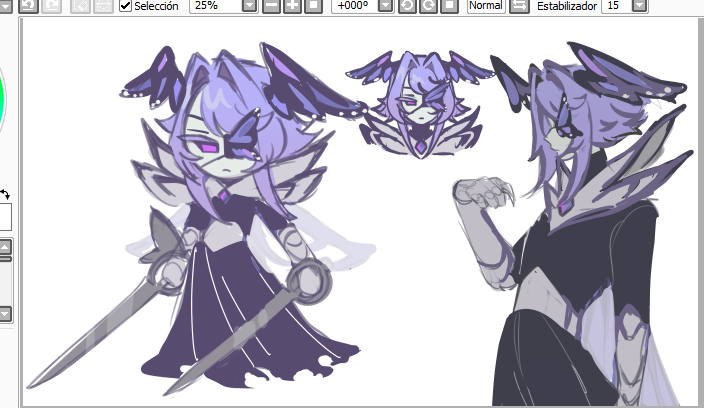Reset zoom with square button after plus
704x408 pixels.
(313, 5)
